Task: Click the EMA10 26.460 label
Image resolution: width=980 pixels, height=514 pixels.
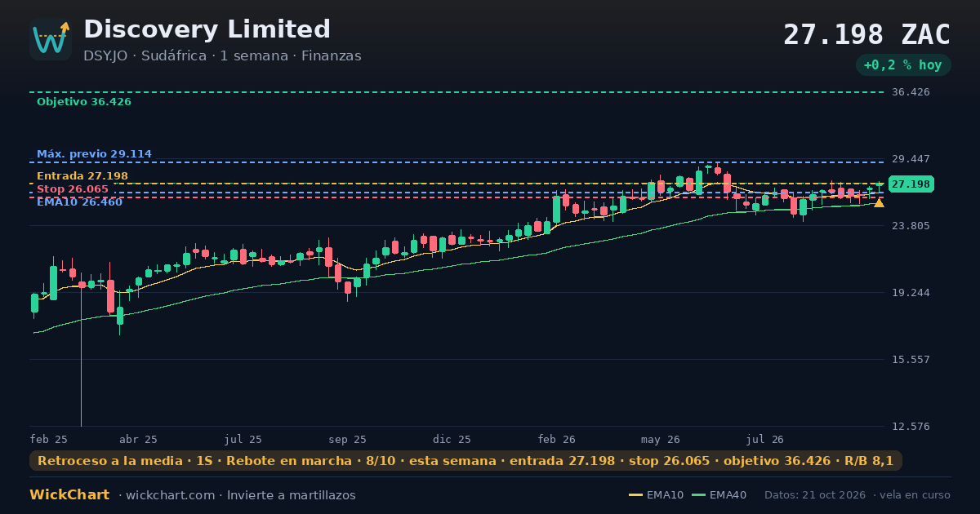Action: (80, 202)
